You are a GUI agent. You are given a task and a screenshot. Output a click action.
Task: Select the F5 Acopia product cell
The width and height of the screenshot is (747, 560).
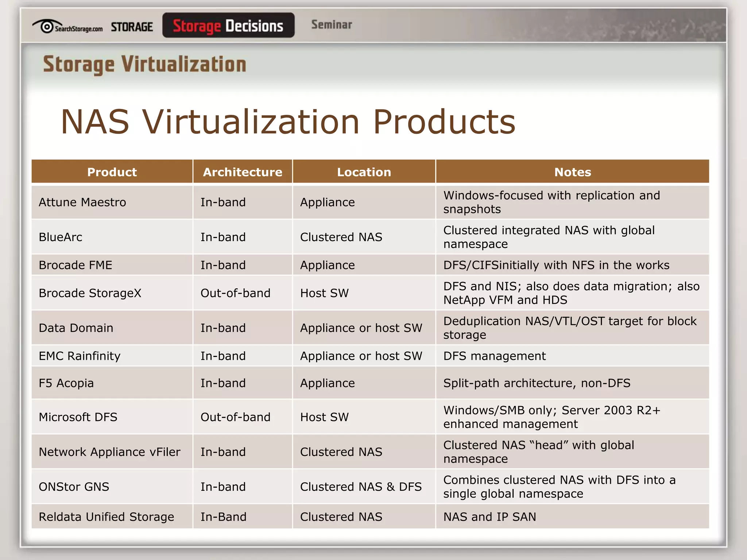[x=112, y=383]
